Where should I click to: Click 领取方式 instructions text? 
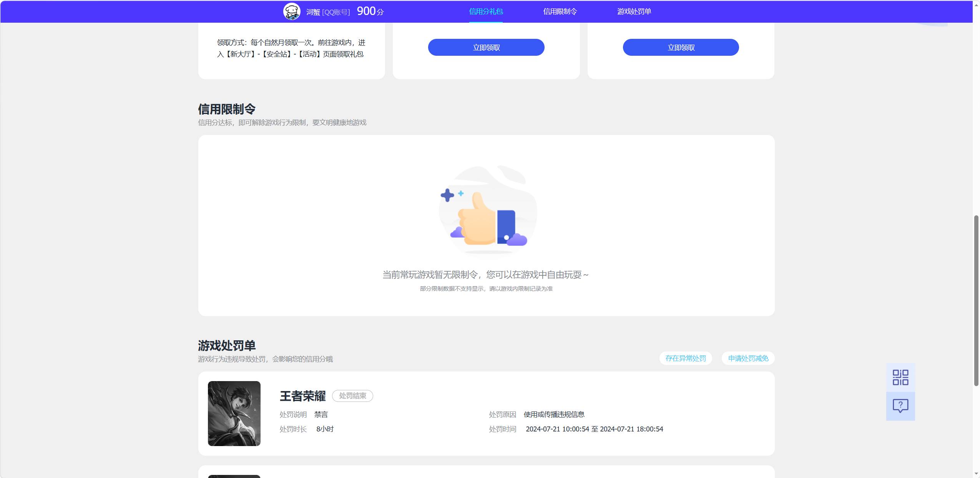(x=291, y=48)
